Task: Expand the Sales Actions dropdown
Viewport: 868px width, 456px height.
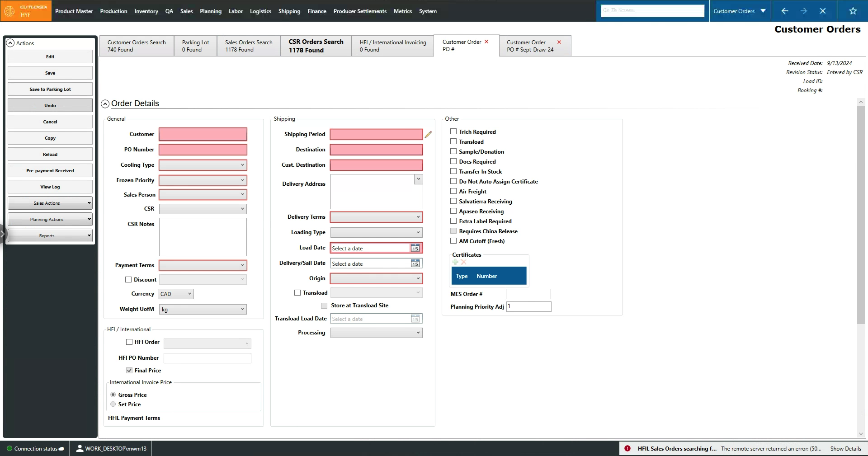Action: 50,203
